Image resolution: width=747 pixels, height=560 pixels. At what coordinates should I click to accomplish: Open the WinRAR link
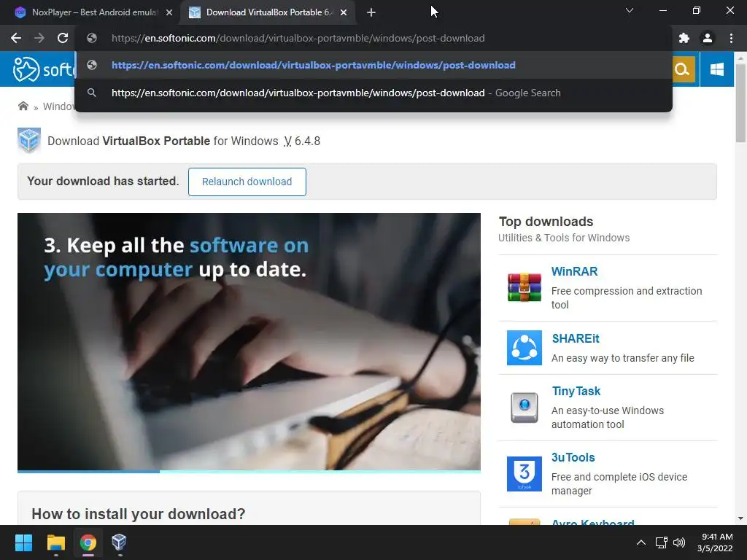pos(574,271)
